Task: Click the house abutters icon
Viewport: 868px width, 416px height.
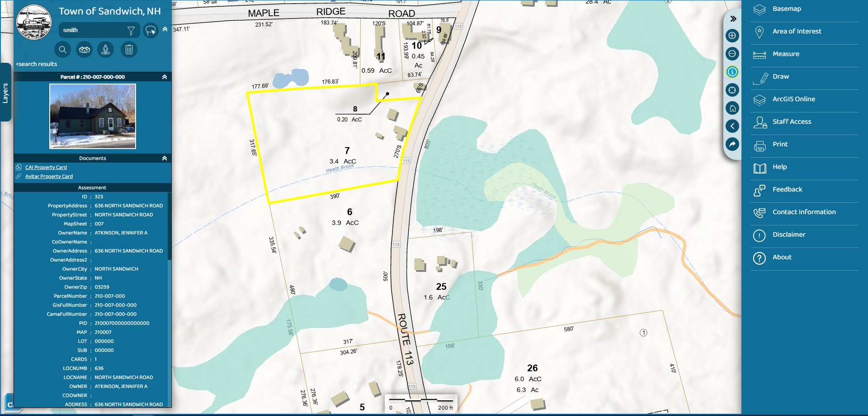Action: 85,50
